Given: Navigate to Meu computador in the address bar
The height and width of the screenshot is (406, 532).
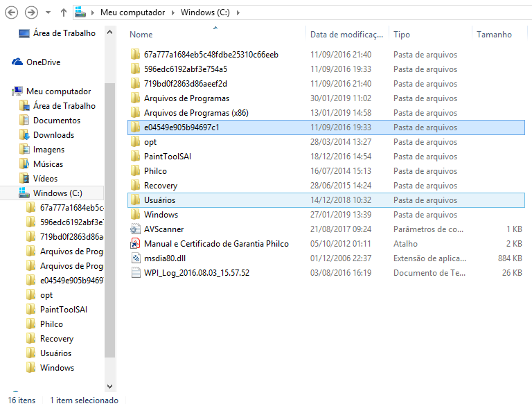Looking at the screenshot, I should (x=133, y=12).
